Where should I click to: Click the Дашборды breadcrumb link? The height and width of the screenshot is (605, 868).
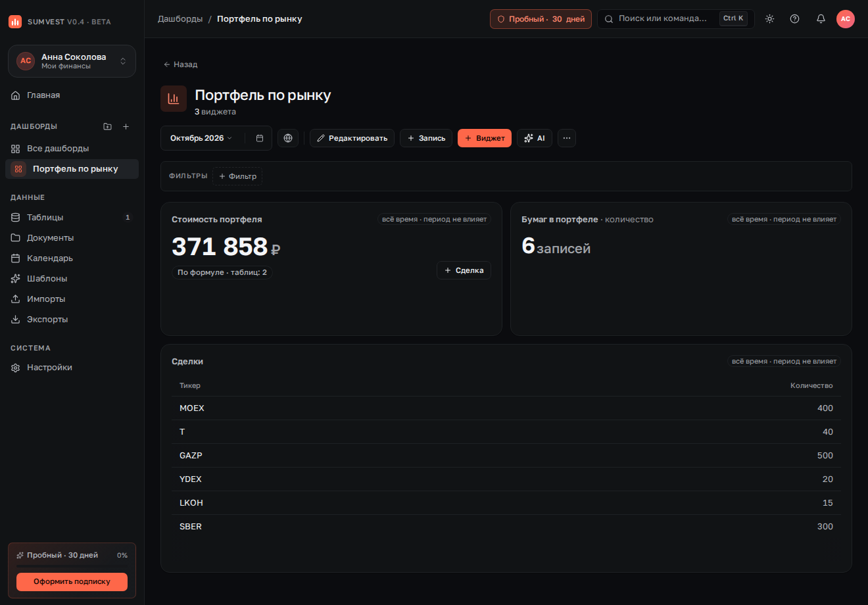click(180, 19)
